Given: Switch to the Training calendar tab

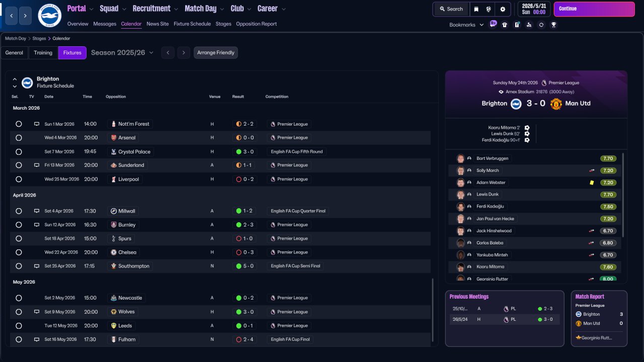Looking at the screenshot, I should click(43, 53).
